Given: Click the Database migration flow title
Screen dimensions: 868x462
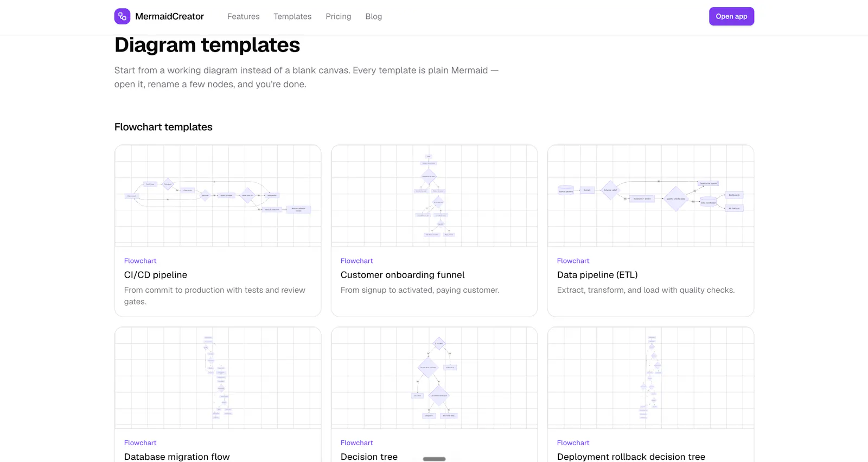Looking at the screenshot, I should tap(177, 457).
